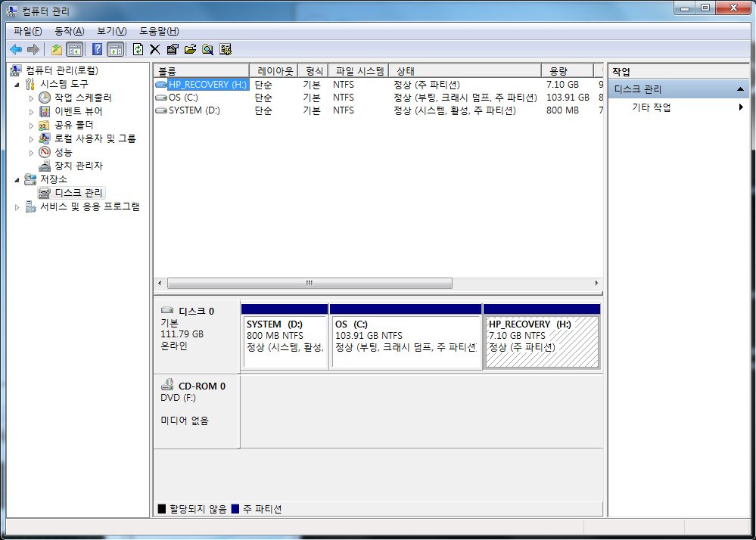Click the Refresh icon with green arrows
The width and height of the screenshot is (756, 540).
click(x=138, y=49)
